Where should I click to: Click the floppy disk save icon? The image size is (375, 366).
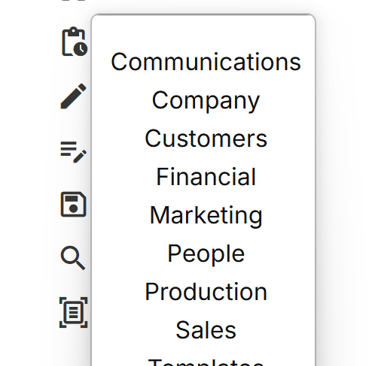73,204
